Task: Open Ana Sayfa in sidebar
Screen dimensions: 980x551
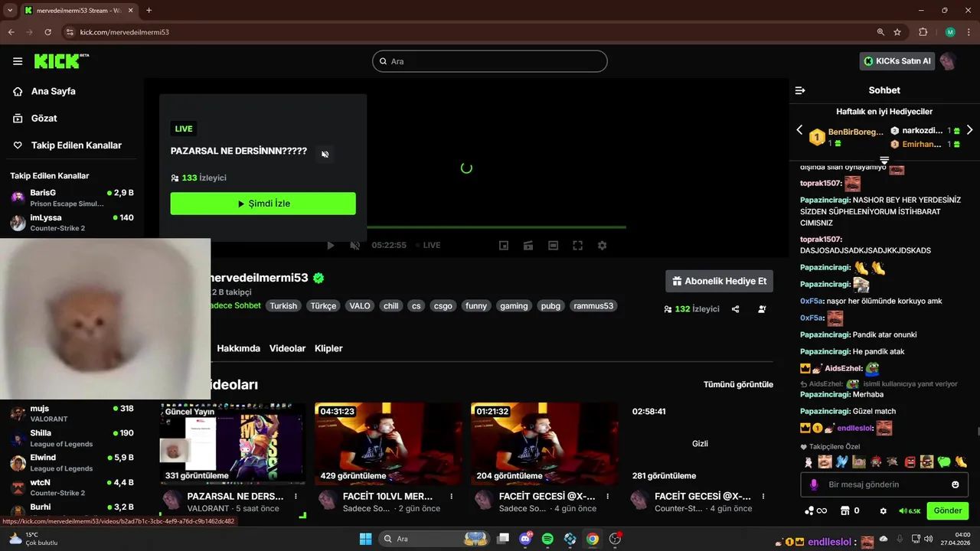Action: tap(53, 91)
